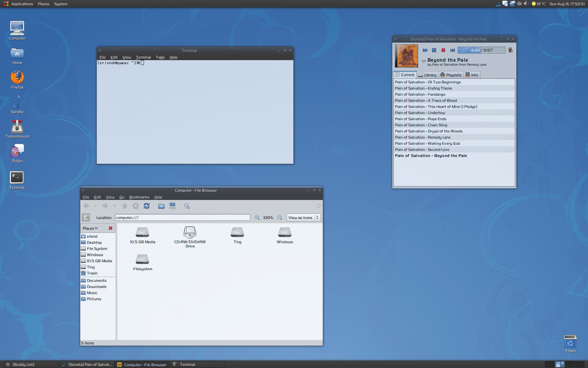Click Forward arrow in File Browser toolbar

pos(105,206)
